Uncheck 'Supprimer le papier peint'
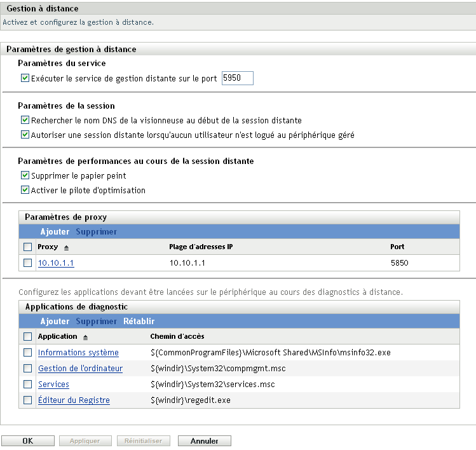The image size is (476, 450). point(25,175)
